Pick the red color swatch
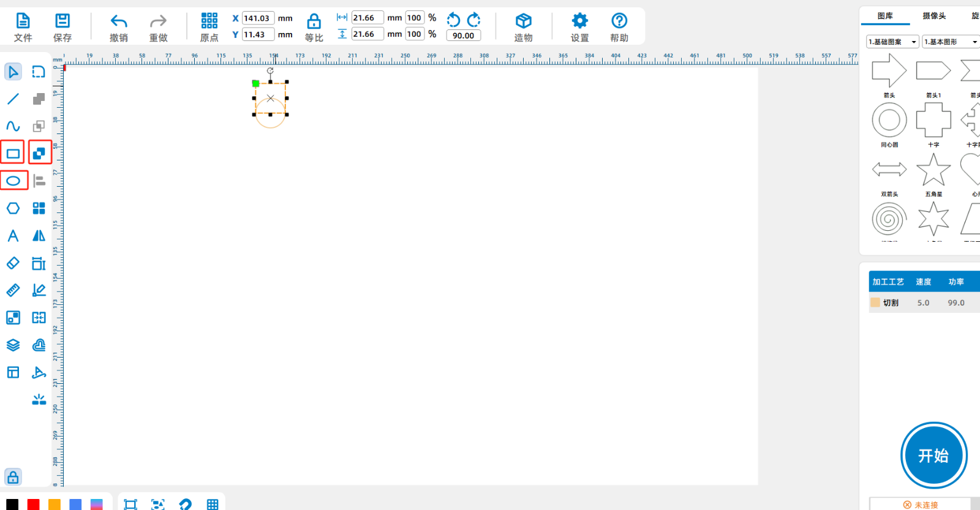The width and height of the screenshot is (980, 510). 34,504
